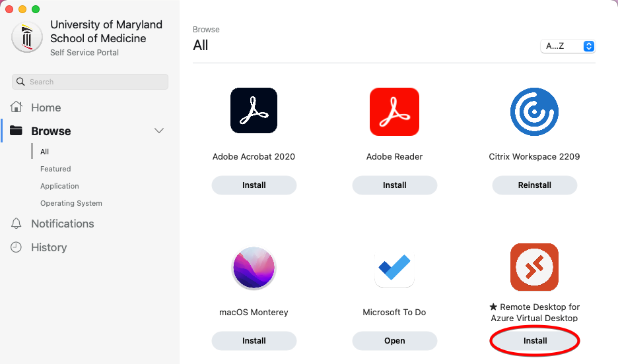Click the University of Maryland logo
This screenshot has height=364, width=618.
[27, 38]
